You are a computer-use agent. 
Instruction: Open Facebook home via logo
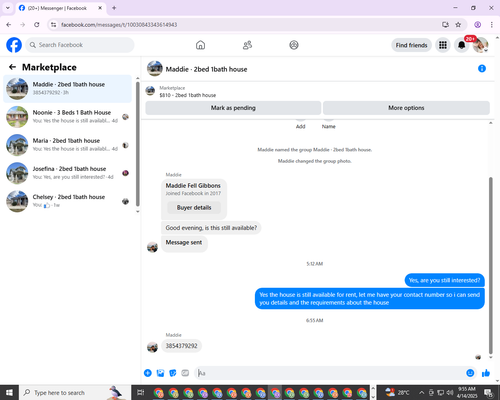[x=14, y=45]
